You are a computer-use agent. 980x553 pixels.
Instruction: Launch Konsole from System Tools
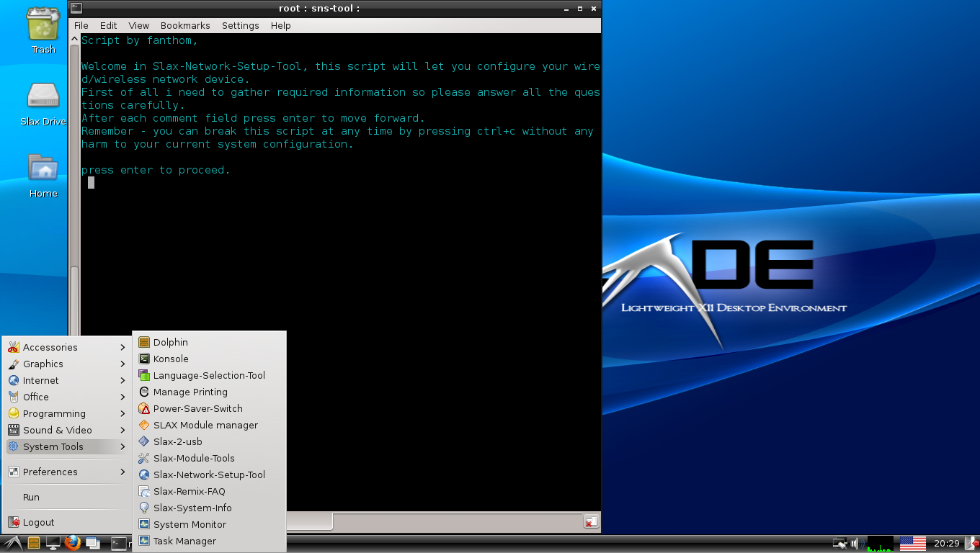tap(171, 359)
